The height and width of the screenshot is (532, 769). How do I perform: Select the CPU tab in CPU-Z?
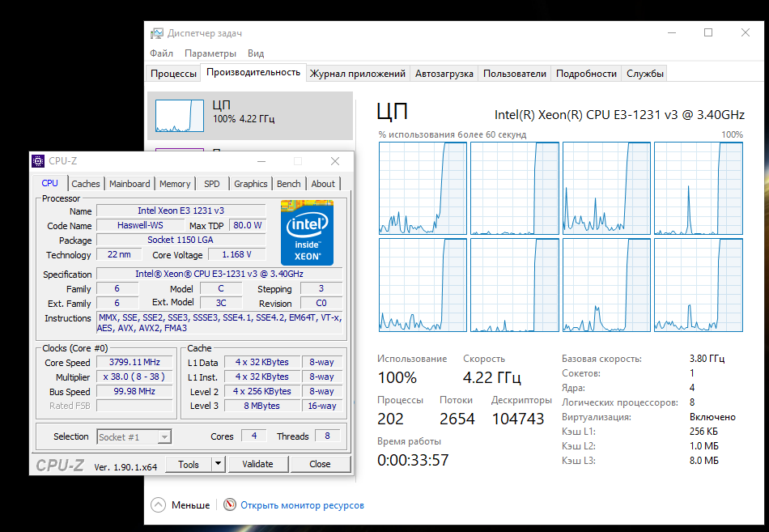(x=49, y=183)
